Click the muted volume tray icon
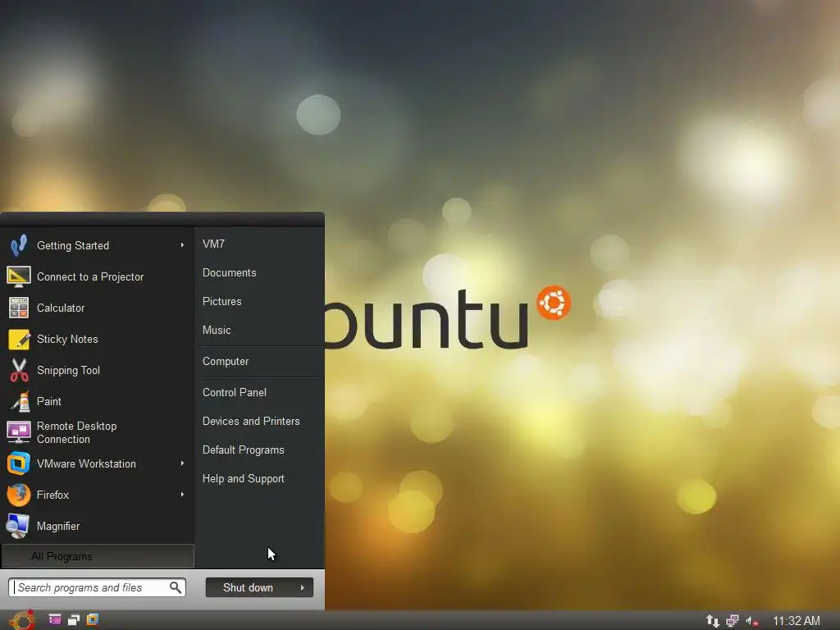Image resolution: width=840 pixels, height=630 pixels. tap(752, 621)
